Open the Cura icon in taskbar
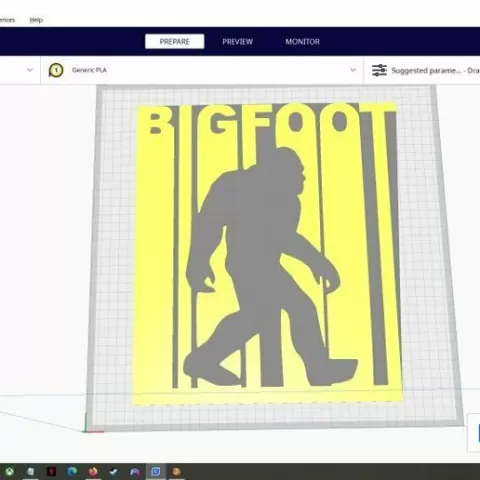This screenshot has width=480, height=480. tap(156, 472)
